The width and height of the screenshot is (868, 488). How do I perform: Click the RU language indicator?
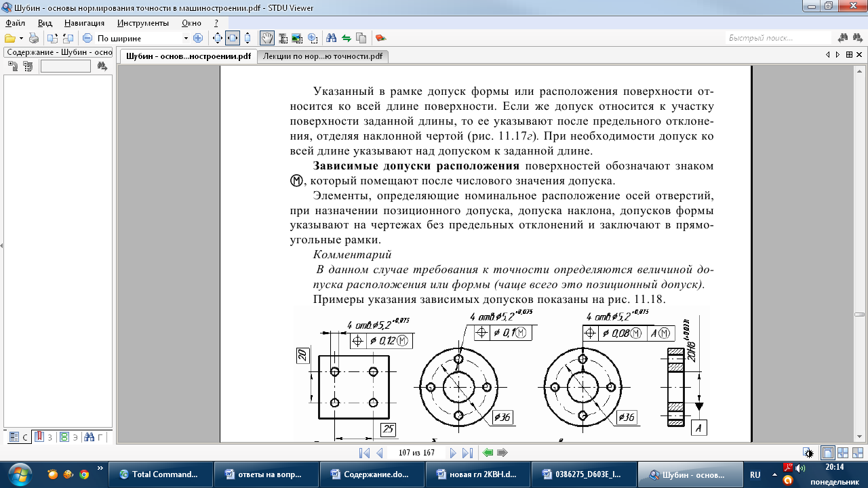[x=755, y=474]
